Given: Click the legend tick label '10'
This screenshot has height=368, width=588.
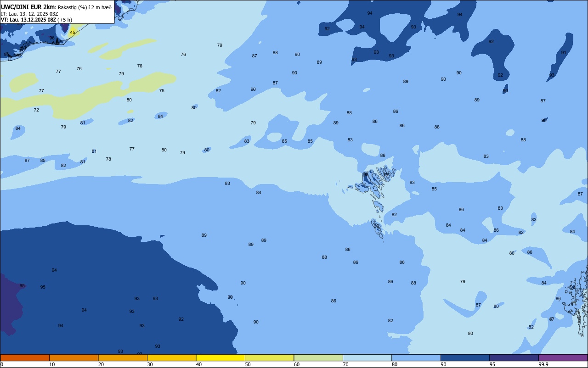Looking at the screenshot, I should pos(52,364).
